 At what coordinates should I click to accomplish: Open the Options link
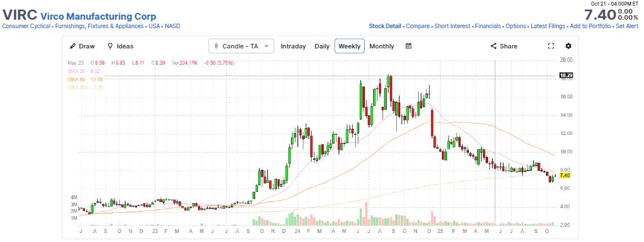(516, 26)
